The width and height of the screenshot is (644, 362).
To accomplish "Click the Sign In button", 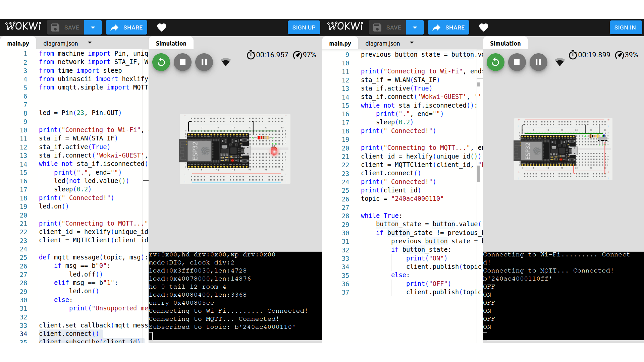I will (x=625, y=27).
